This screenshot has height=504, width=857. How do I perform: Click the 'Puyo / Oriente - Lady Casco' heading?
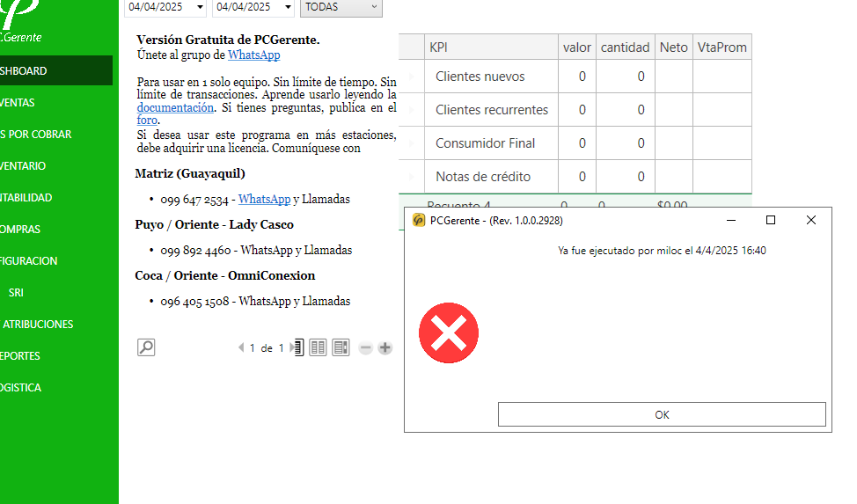click(x=215, y=224)
